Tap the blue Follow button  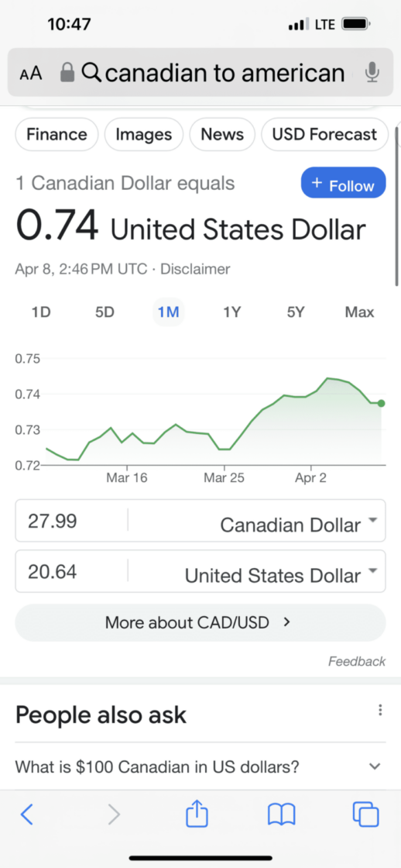[x=344, y=182]
